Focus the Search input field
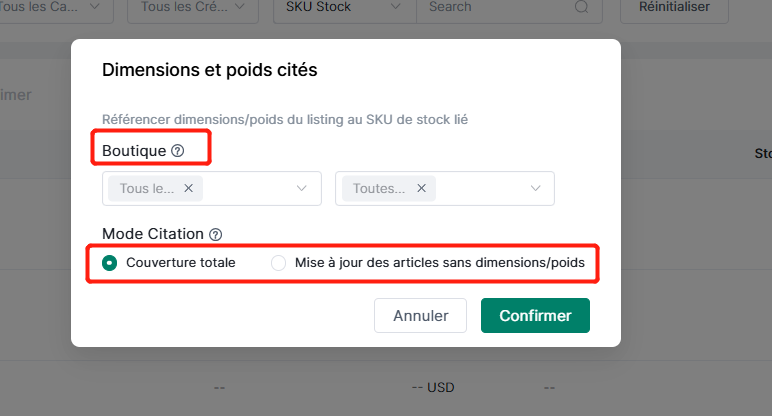Viewport: 772px width, 416px height. tap(497, 8)
